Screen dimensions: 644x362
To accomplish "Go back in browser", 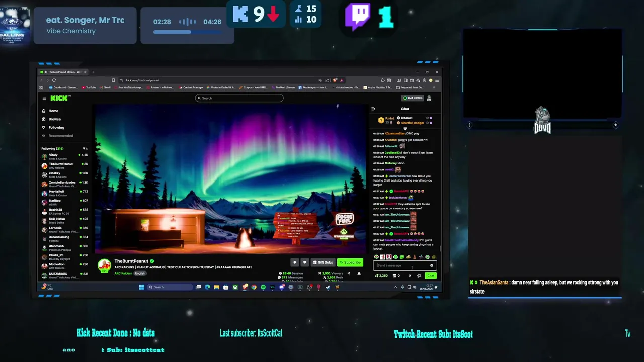I will pyautogui.click(x=42, y=80).
